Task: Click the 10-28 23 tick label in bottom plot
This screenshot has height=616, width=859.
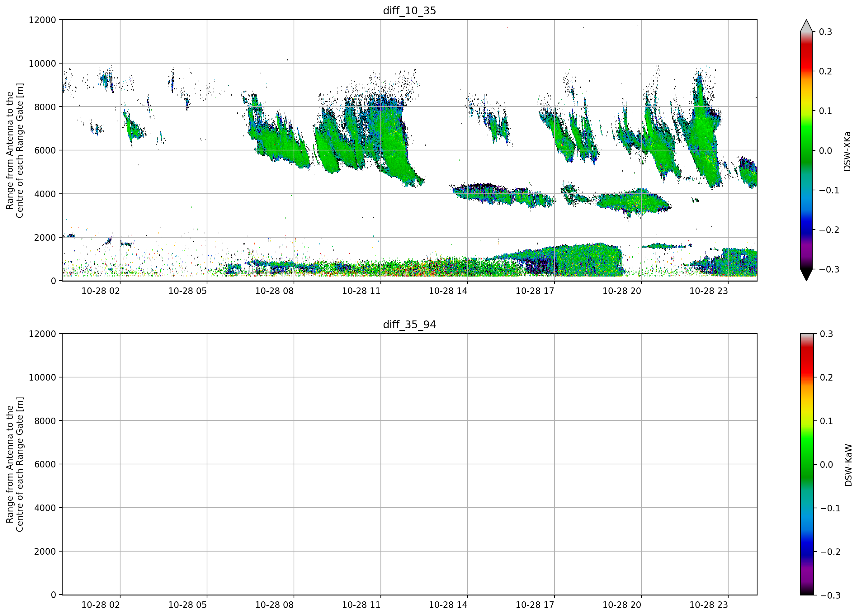Action: tap(708, 605)
